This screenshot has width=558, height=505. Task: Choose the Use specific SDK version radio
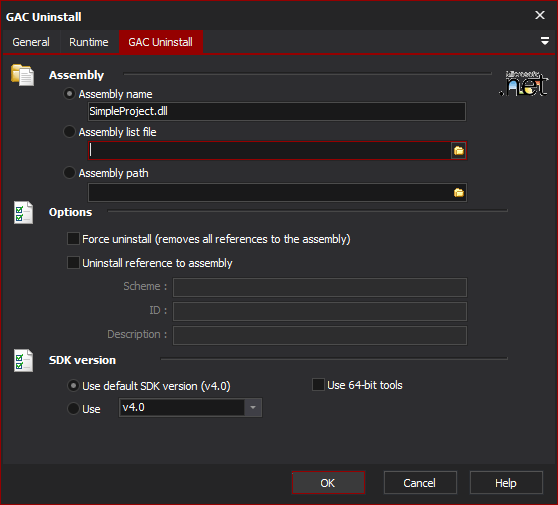pos(73,408)
